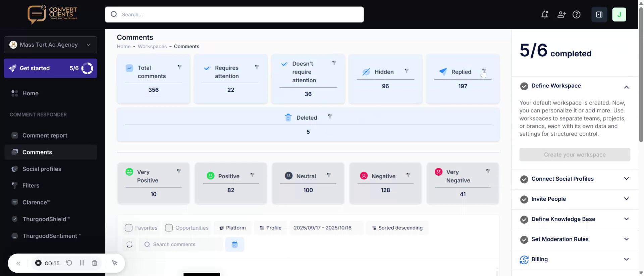Filter by Negative funnel icon
The height and width of the screenshot is (276, 644).
(408, 175)
